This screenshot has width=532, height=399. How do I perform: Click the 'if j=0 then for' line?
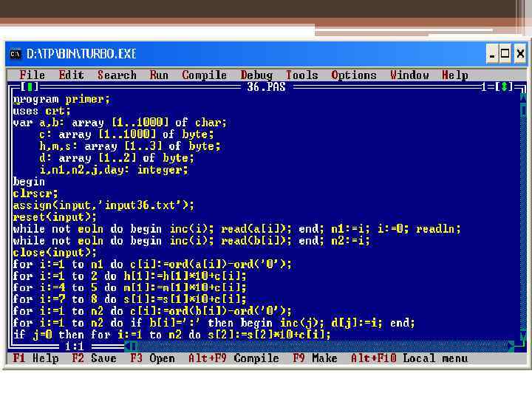(171, 335)
